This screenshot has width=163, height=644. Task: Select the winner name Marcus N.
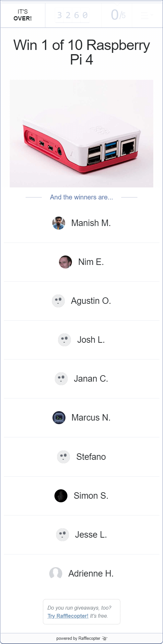pos(91,418)
